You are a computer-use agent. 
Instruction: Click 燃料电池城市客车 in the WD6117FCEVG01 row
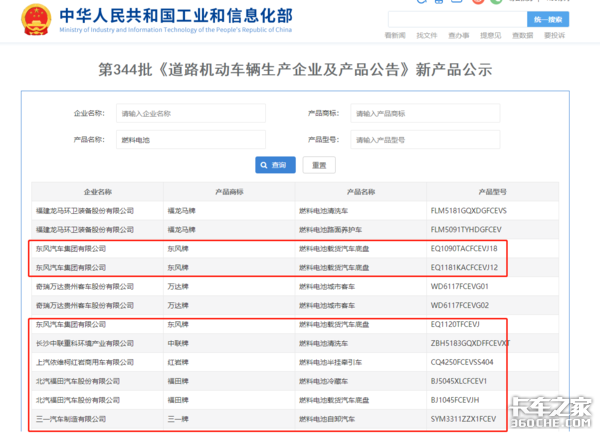[x=327, y=287]
